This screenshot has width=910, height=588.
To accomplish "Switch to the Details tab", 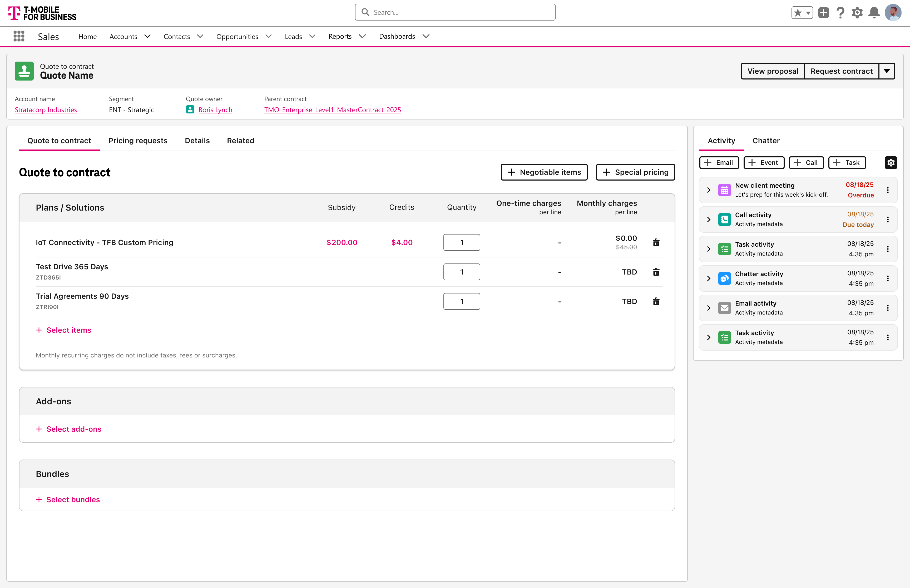I will (x=197, y=141).
